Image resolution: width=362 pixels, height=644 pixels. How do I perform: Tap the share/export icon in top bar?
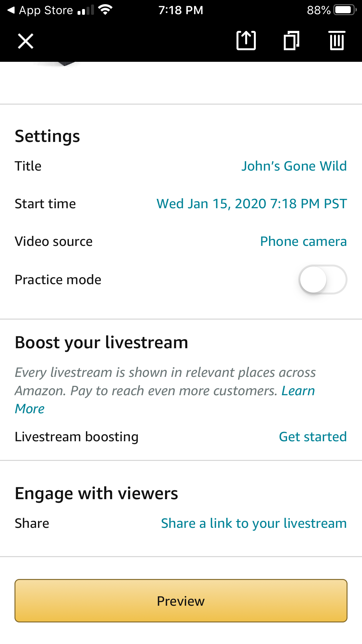(x=246, y=41)
